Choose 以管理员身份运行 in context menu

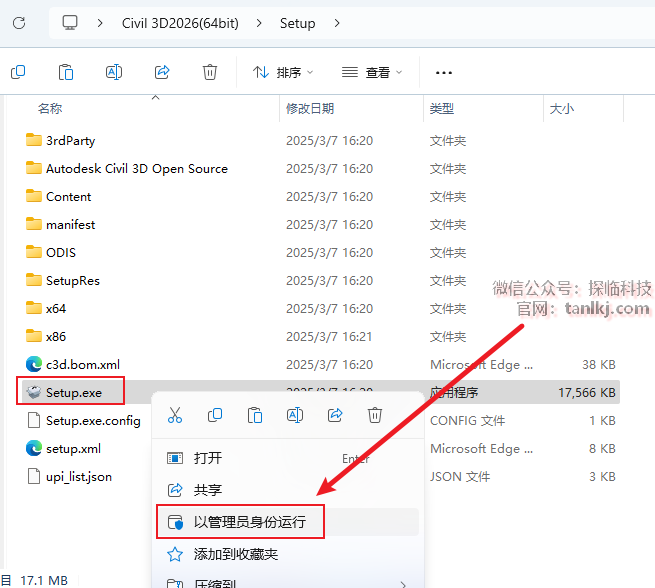point(288,522)
